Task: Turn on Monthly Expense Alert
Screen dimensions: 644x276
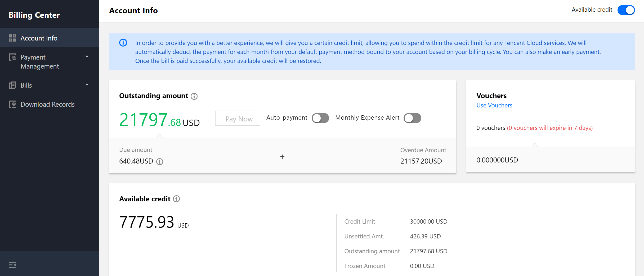Action: pos(412,118)
